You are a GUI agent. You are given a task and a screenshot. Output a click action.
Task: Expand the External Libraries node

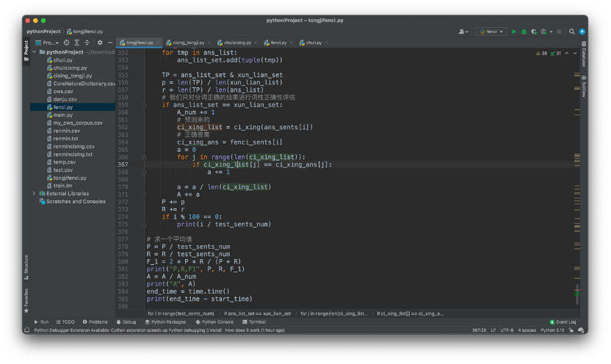(35, 194)
